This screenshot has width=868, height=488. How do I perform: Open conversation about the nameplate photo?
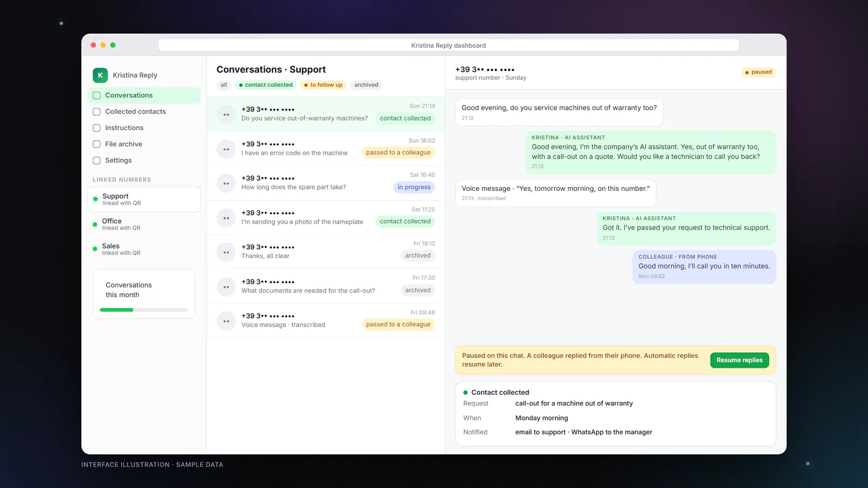pos(325,218)
